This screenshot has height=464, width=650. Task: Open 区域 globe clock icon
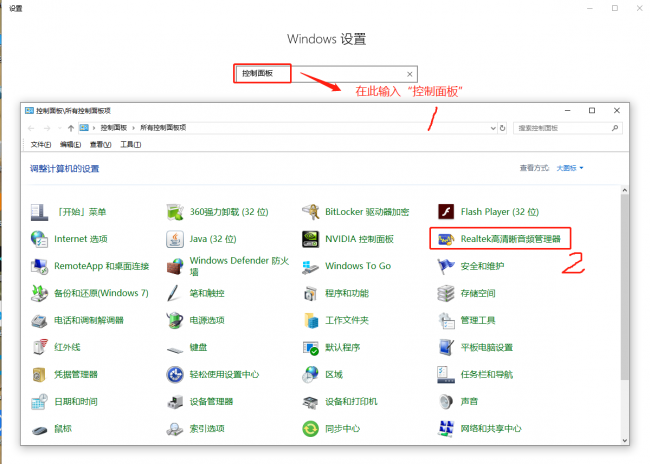point(310,374)
